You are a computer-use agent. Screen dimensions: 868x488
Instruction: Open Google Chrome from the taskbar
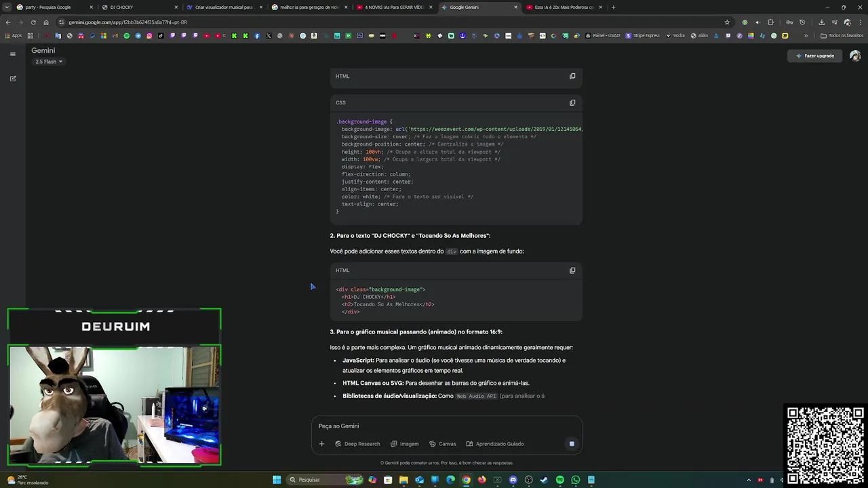pos(466,480)
